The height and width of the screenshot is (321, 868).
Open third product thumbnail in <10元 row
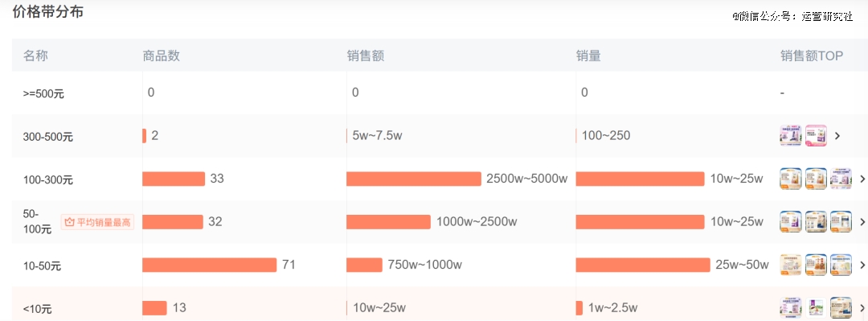click(841, 307)
